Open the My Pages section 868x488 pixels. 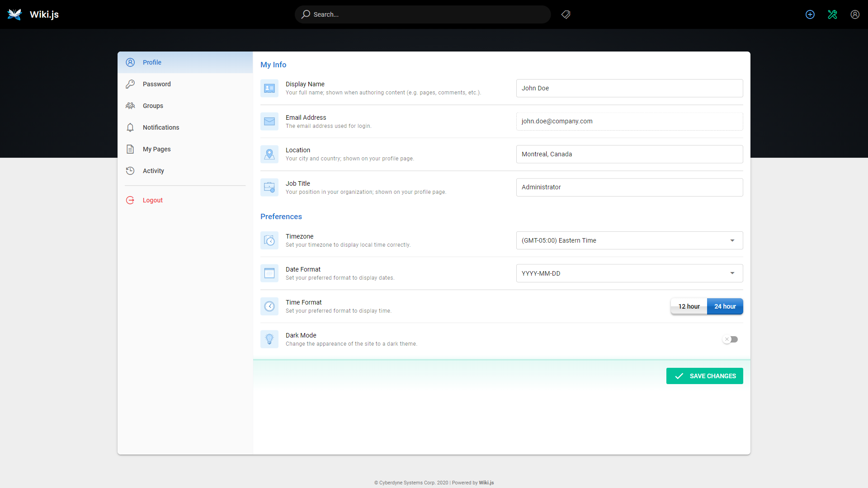[185, 149]
